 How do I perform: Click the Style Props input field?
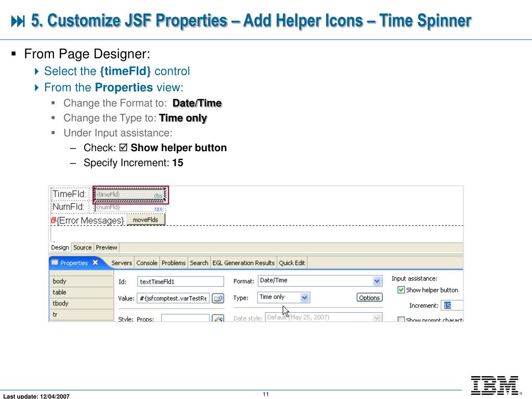tap(185, 318)
